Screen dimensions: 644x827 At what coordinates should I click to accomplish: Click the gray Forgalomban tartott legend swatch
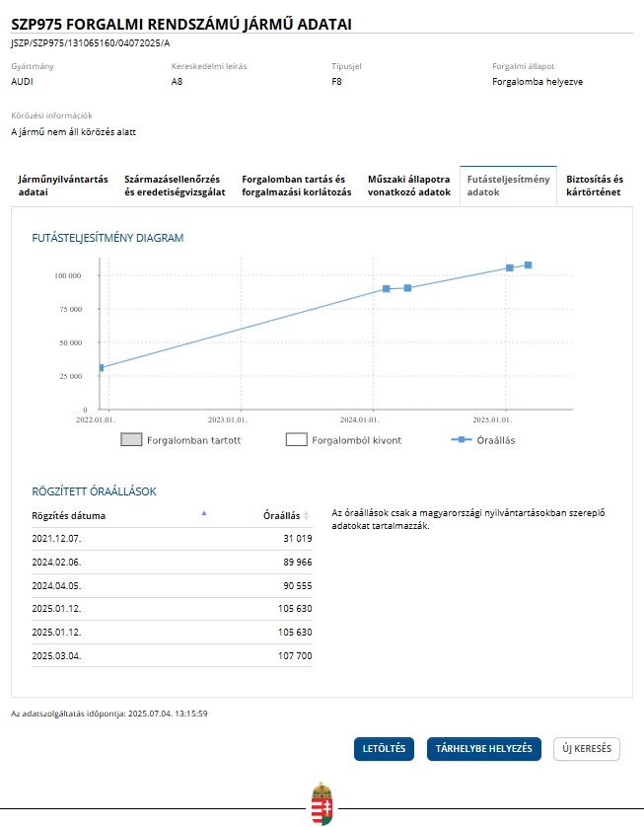pos(131,440)
